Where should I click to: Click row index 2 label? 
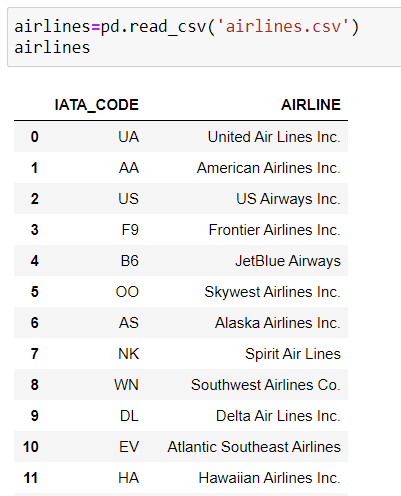click(35, 199)
